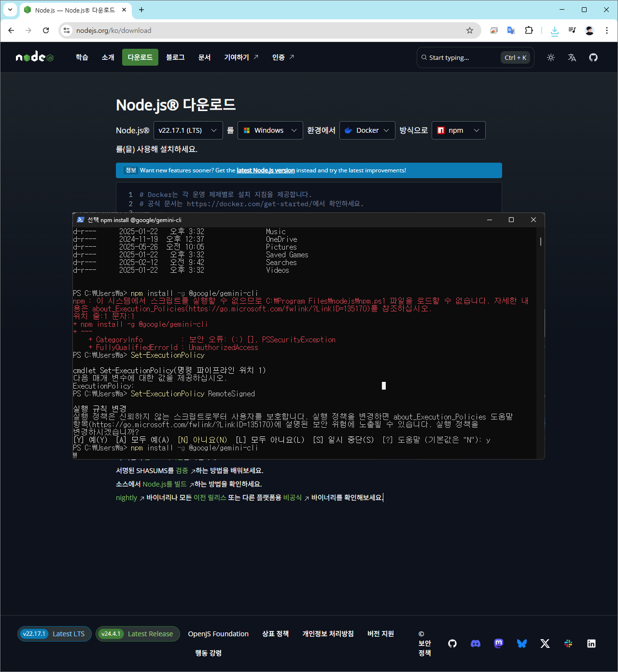The height and width of the screenshot is (672, 618).
Task: Open the npm package manager dropdown
Action: [x=458, y=130]
